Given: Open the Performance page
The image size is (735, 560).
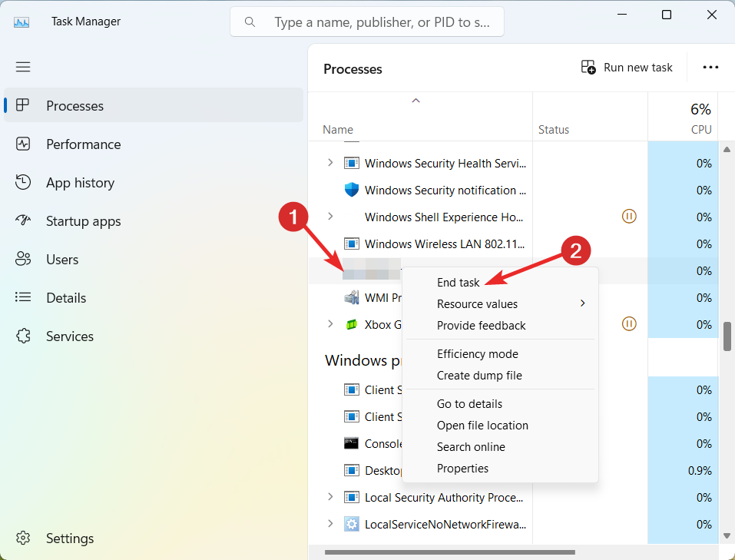Looking at the screenshot, I should [x=154, y=144].
